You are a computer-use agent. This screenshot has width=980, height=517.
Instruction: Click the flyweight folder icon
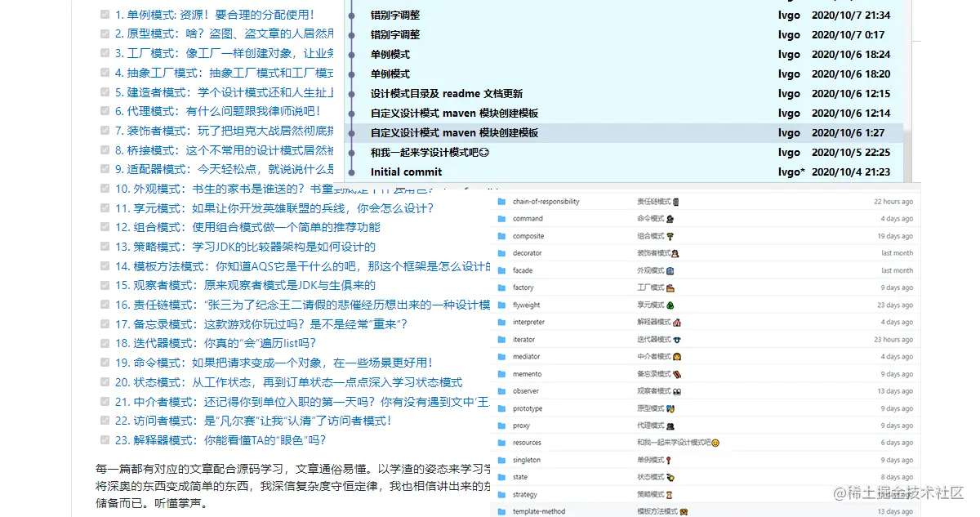(x=504, y=304)
